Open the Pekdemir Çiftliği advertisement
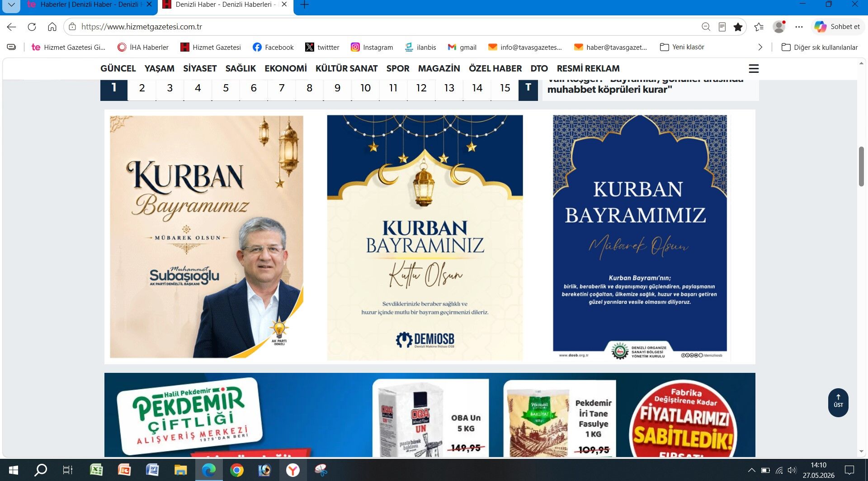Image resolution: width=868 pixels, height=481 pixels. click(429, 415)
